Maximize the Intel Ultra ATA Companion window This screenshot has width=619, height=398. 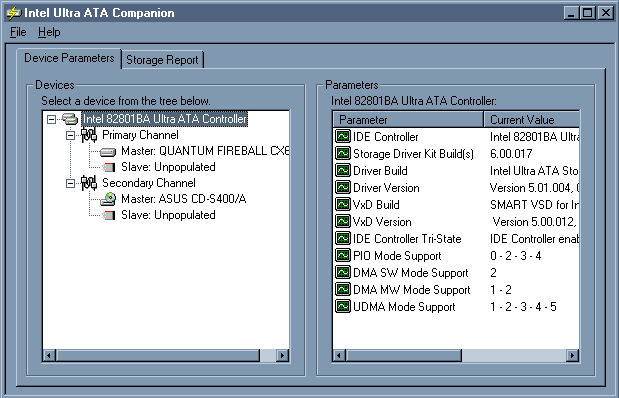[587, 13]
